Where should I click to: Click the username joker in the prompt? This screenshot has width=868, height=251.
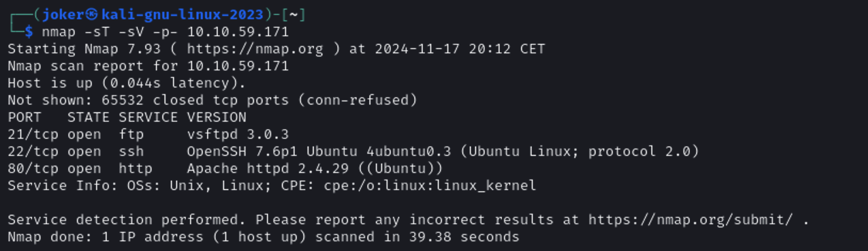point(63,14)
